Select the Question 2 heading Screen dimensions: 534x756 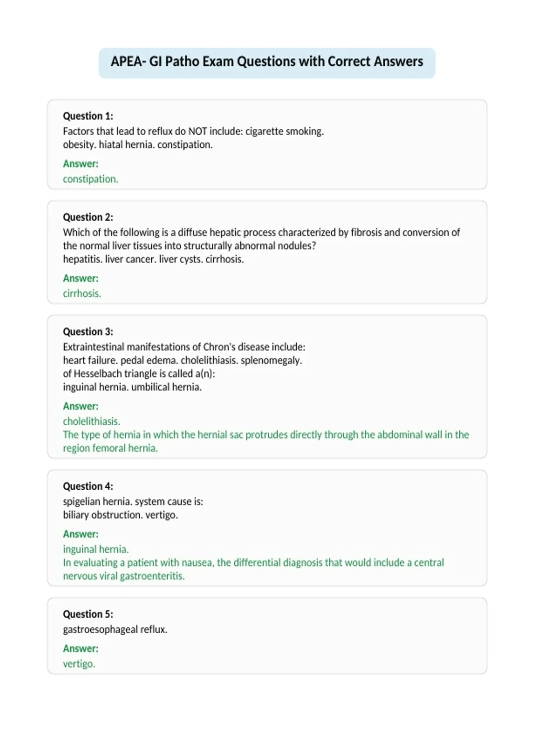[x=88, y=217]
